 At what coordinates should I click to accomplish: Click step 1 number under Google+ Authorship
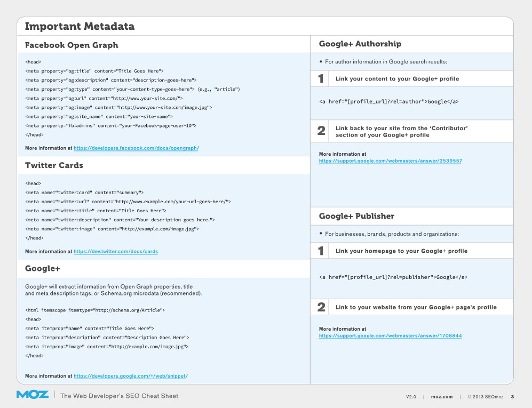coord(321,79)
